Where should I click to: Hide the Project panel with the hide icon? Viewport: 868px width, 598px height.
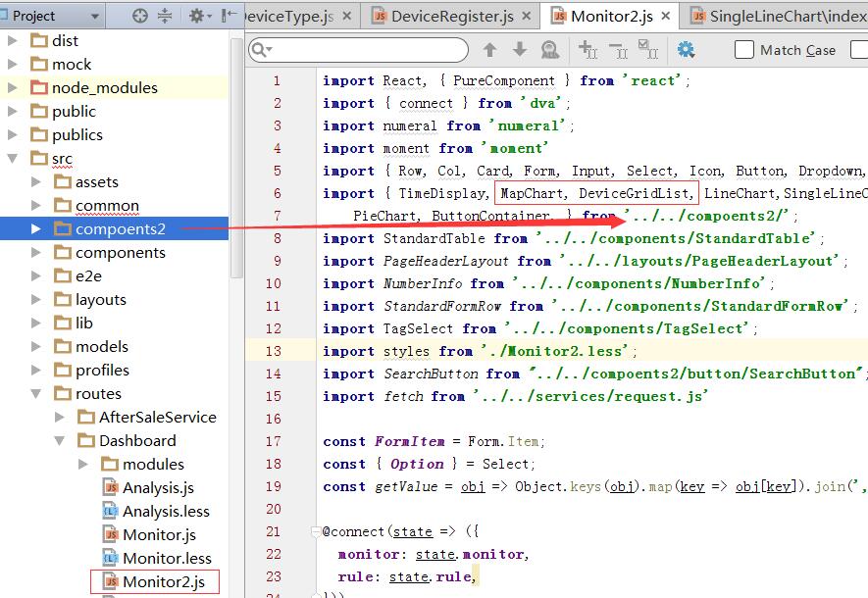(229, 16)
